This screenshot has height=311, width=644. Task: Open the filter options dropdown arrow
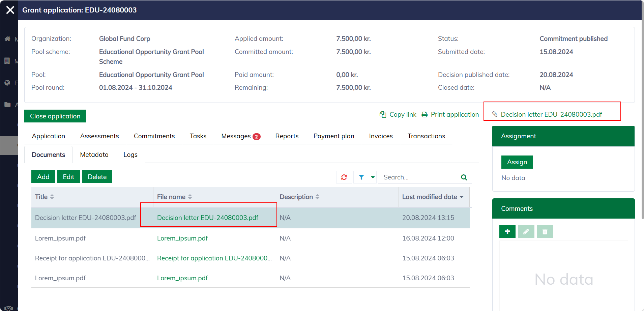373,177
